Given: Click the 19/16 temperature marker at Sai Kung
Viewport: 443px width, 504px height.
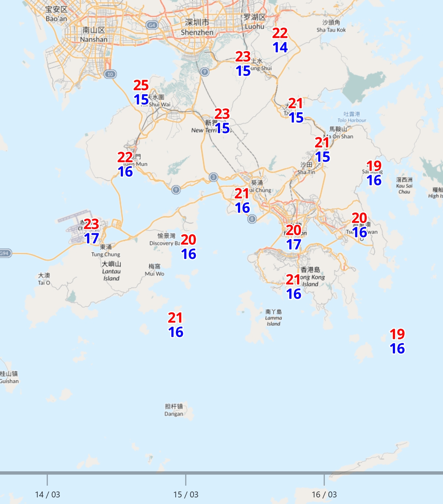Looking at the screenshot, I should point(374,173).
